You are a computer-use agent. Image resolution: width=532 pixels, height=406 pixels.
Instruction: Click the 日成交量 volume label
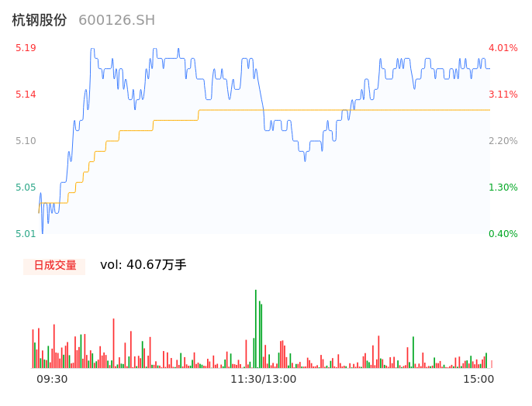tap(54, 266)
